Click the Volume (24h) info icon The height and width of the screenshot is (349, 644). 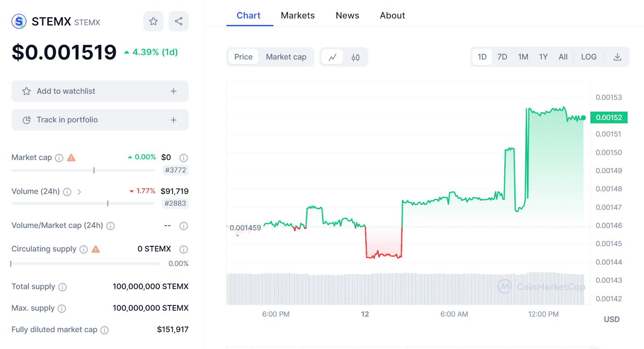[x=67, y=192]
